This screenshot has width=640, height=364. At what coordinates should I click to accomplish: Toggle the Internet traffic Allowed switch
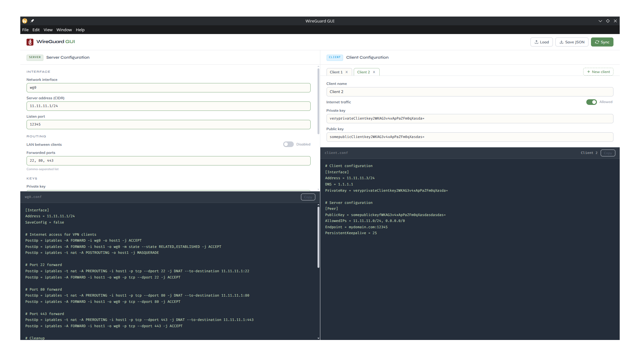click(x=591, y=102)
